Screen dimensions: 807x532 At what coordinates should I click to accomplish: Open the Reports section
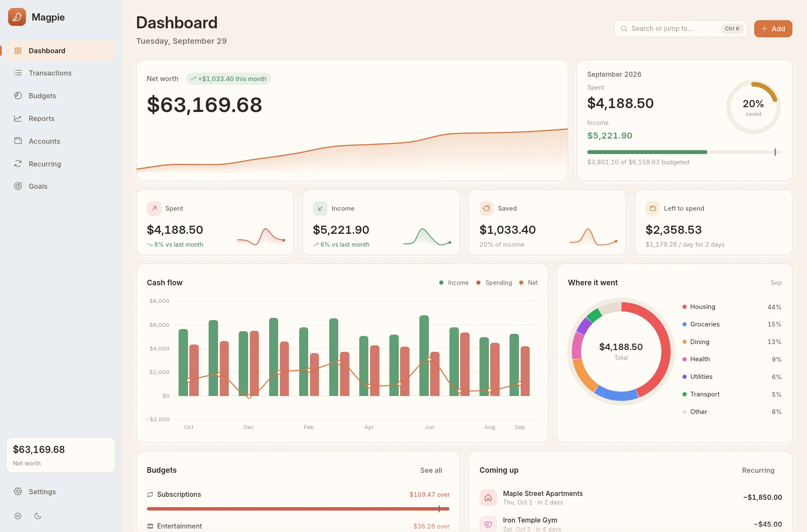pyautogui.click(x=61, y=118)
